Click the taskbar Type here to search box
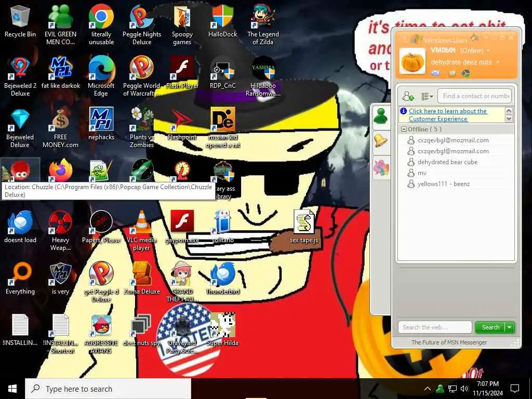This screenshot has height=399, width=532. click(x=108, y=389)
